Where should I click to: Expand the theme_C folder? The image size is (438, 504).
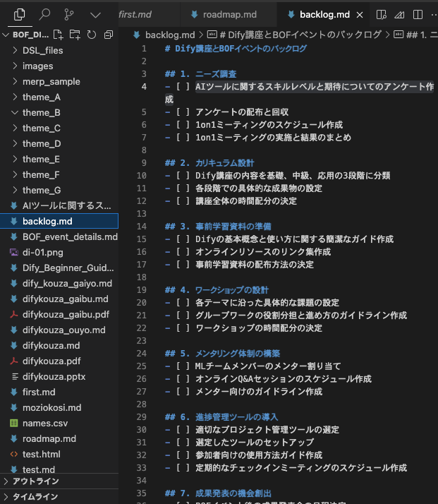pyautogui.click(x=59, y=128)
